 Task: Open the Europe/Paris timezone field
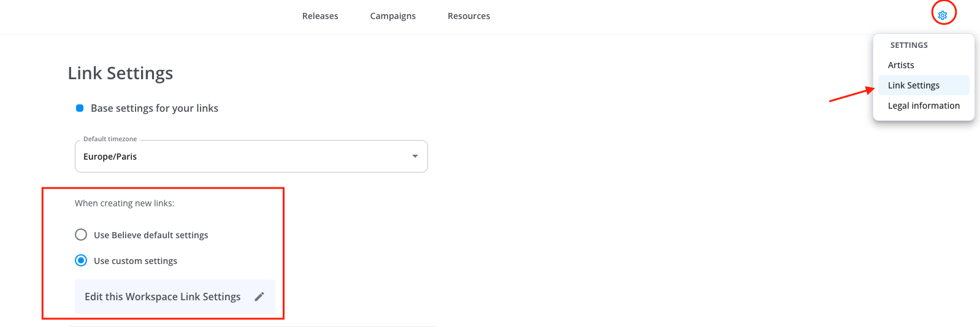tap(245, 157)
